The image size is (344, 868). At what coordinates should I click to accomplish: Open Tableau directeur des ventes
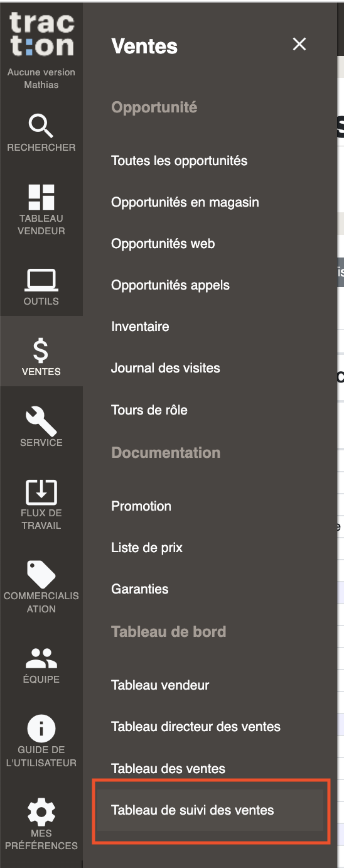(196, 727)
